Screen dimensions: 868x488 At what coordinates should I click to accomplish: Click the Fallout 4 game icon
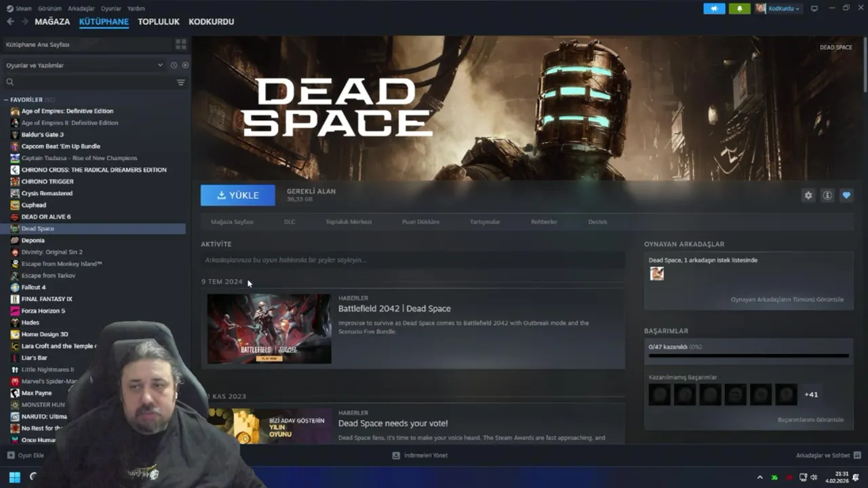(x=15, y=287)
